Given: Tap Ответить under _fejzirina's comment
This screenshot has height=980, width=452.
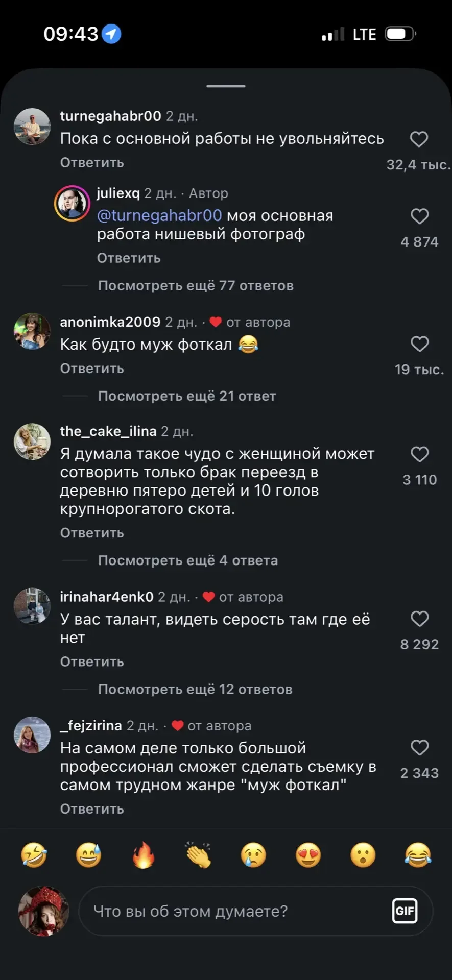Looking at the screenshot, I should [x=92, y=810].
